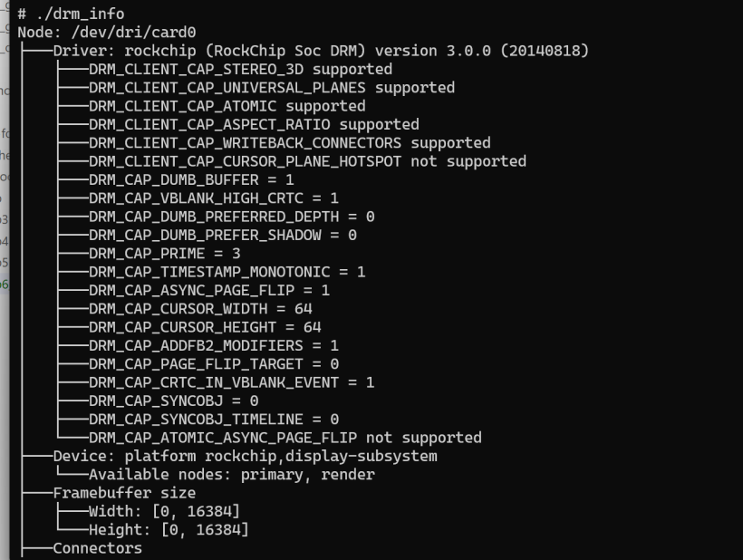743x560 pixels.
Task: Click the DRM_CAP_DUMB_BUFFER = 1 line
Action: point(191,179)
